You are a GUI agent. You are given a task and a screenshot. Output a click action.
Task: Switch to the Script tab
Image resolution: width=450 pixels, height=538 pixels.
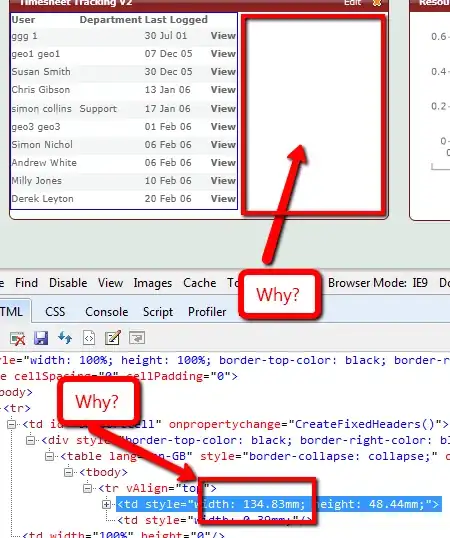[x=158, y=312]
